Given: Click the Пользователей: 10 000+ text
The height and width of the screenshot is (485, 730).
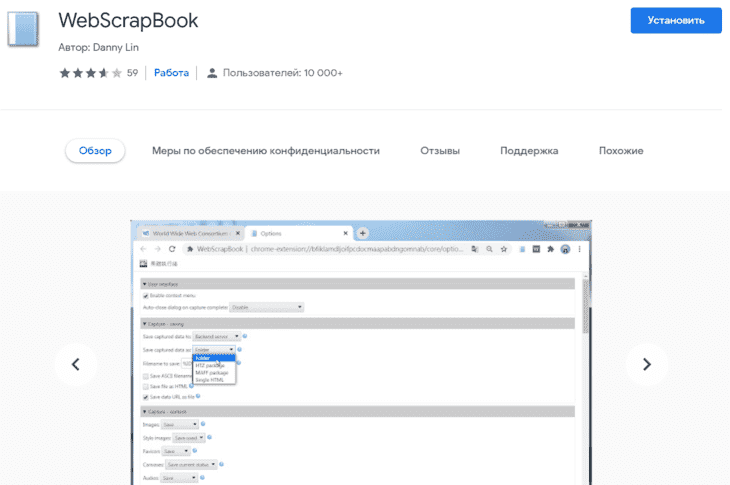Looking at the screenshot, I should pos(283,73).
